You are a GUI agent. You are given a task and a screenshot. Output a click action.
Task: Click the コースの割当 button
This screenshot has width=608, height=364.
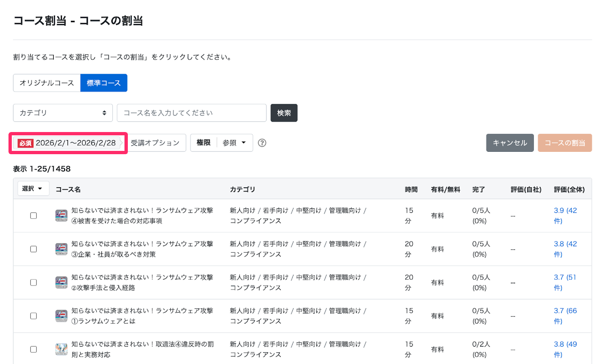pyautogui.click(x=565, y=143)
